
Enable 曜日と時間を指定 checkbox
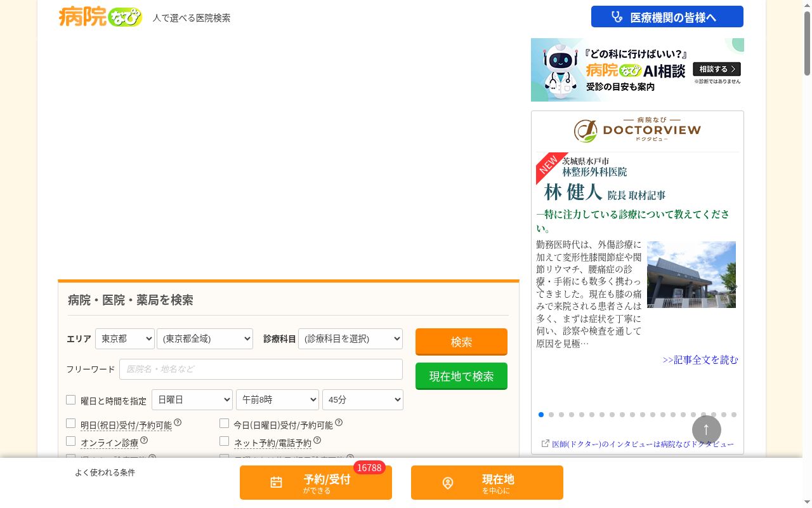pos(71,400)
